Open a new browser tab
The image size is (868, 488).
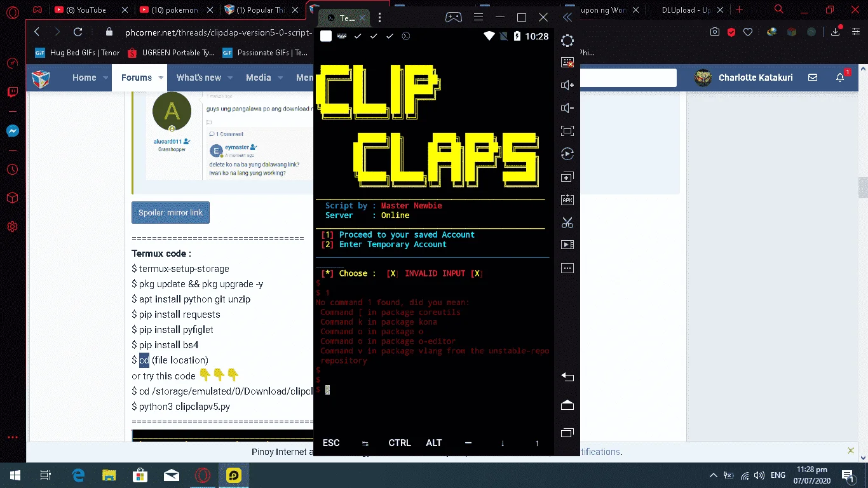click(x=739, y=10)
